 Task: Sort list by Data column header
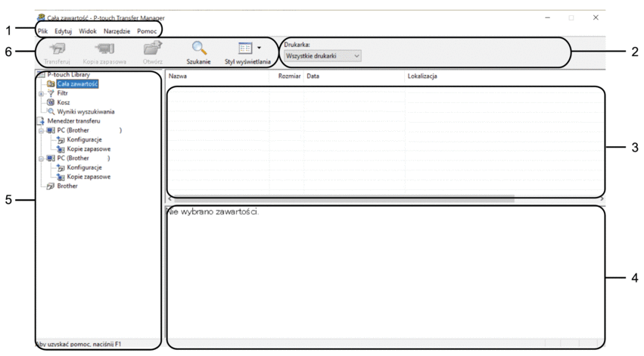tap(353, 77)
